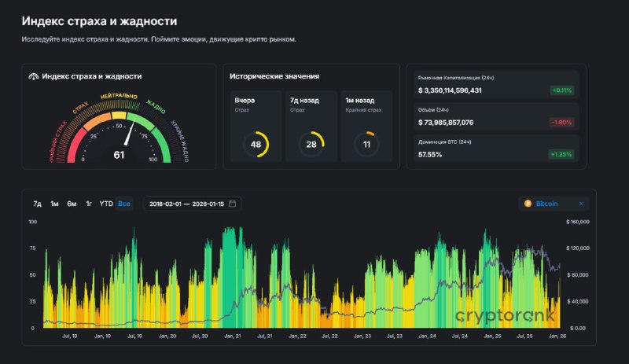The width and height of the screenshot is (629, 364).
Task: Click the '7д назад' circular gauge showing 28
Action: [311, 144]
